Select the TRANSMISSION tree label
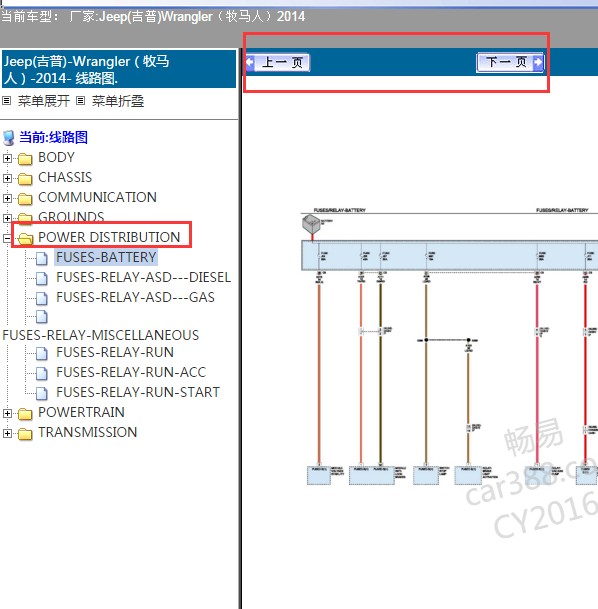Image resolution: width=598 pixels, height=609 pixels. point(87,432)
